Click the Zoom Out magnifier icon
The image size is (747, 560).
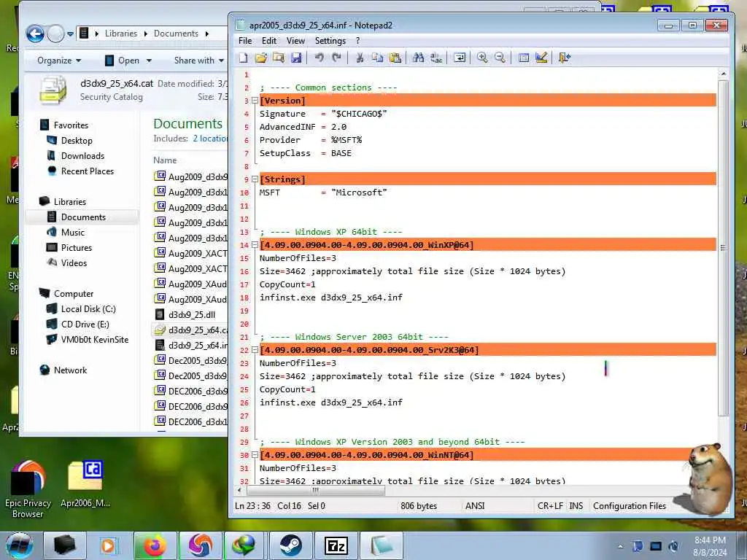(x=500, y=58)
